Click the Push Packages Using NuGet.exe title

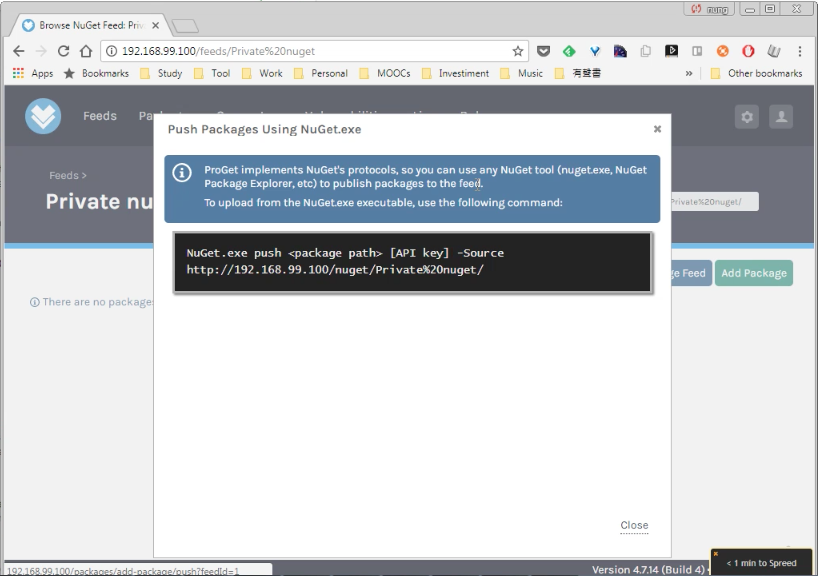click(264, 129)
